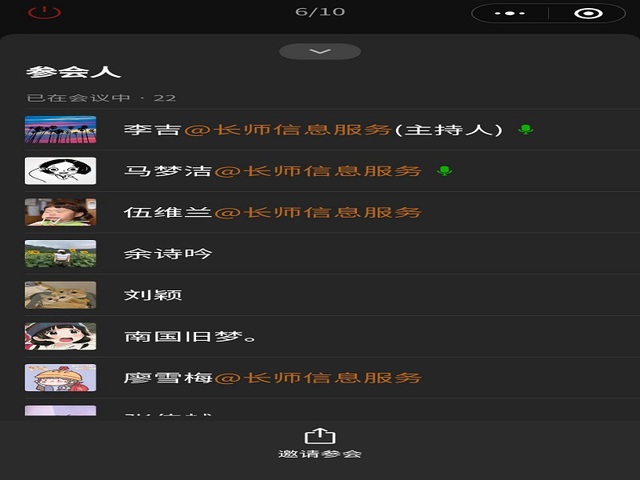Select 李吉's palm tree sunset avatar

[x=60, y=129]
